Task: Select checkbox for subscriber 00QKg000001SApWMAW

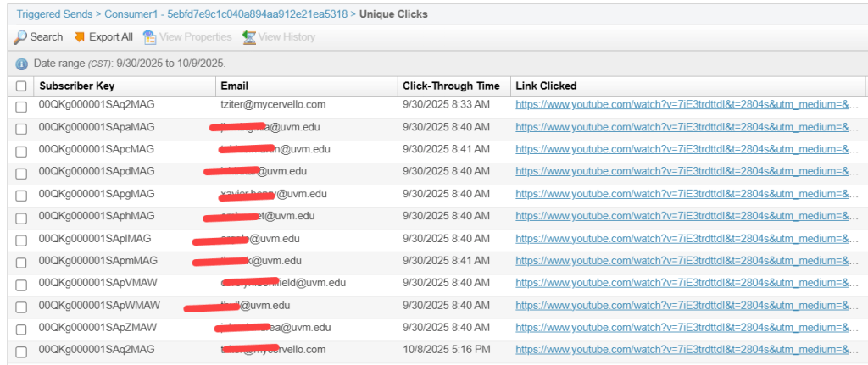Action: click(x=21, y=306)
